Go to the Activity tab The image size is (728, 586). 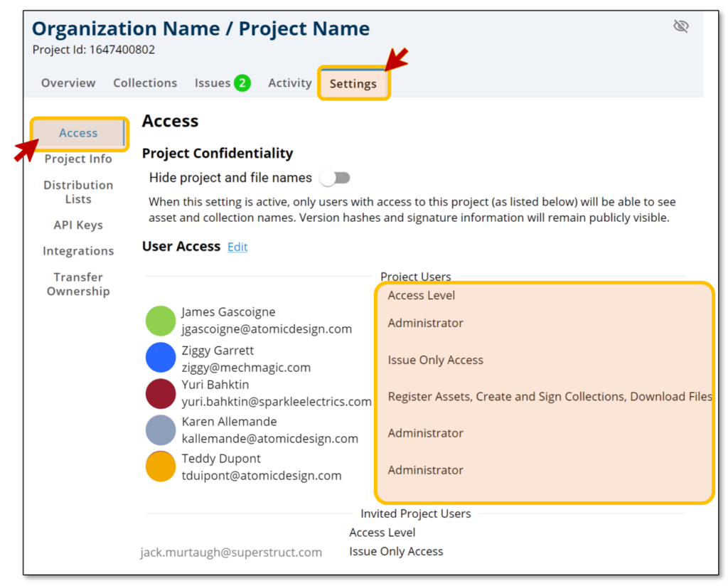click(289, 83)
